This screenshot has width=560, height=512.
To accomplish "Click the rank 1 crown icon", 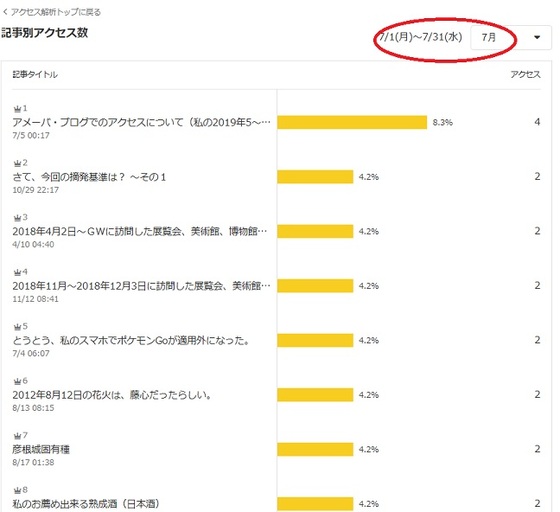I will (x=17, y=108).
